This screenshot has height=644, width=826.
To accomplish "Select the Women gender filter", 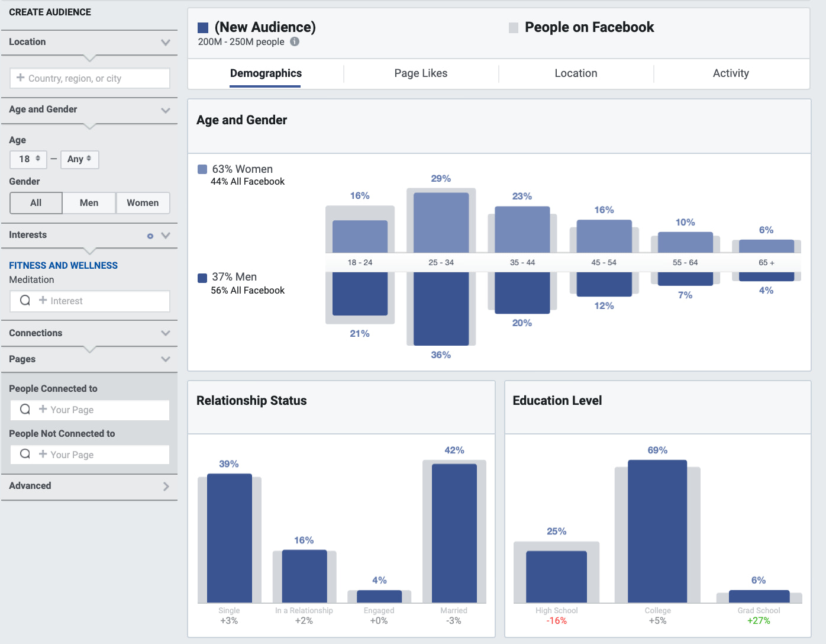I will click(143, 202).
